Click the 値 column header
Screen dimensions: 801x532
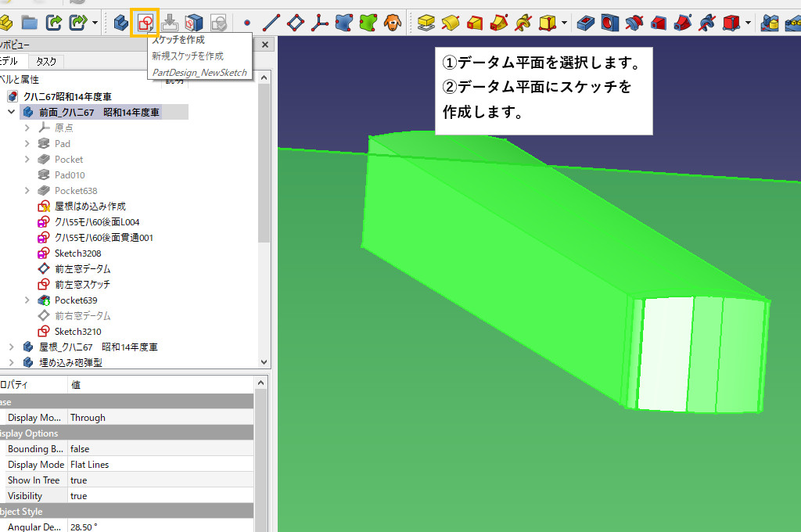[76, 384]
